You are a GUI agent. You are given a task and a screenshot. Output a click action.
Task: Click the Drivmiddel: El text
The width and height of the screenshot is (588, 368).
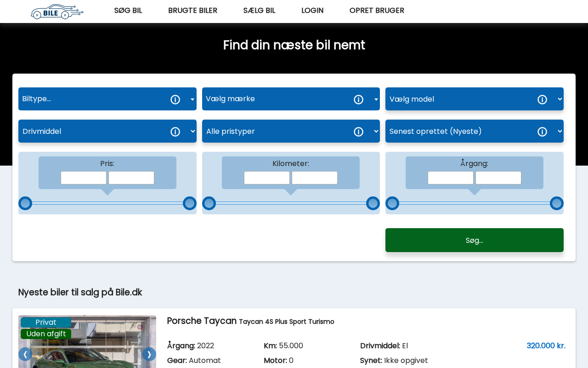[x=384, y=346]
